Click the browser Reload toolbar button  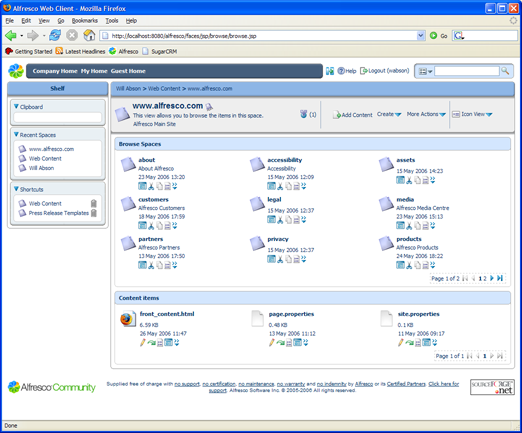(55, 35)
